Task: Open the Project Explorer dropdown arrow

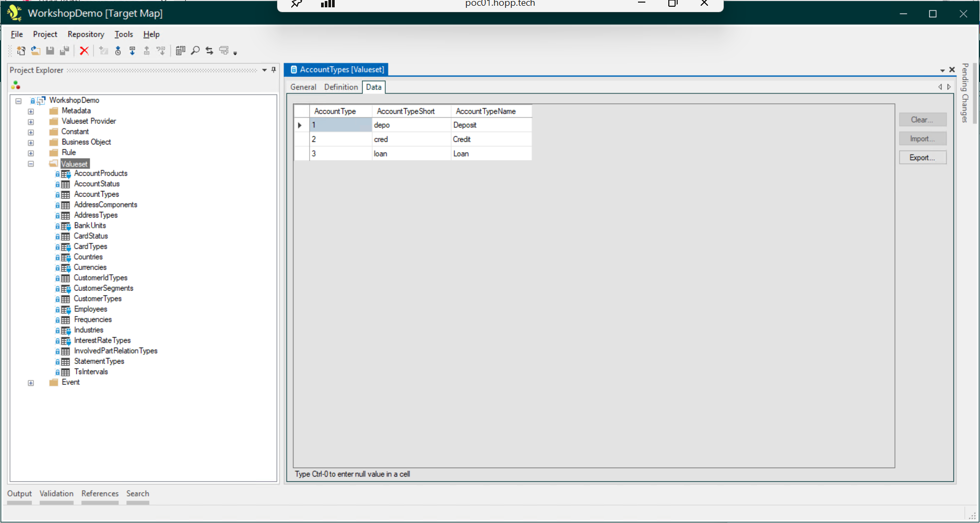Action: pos(264,70)
